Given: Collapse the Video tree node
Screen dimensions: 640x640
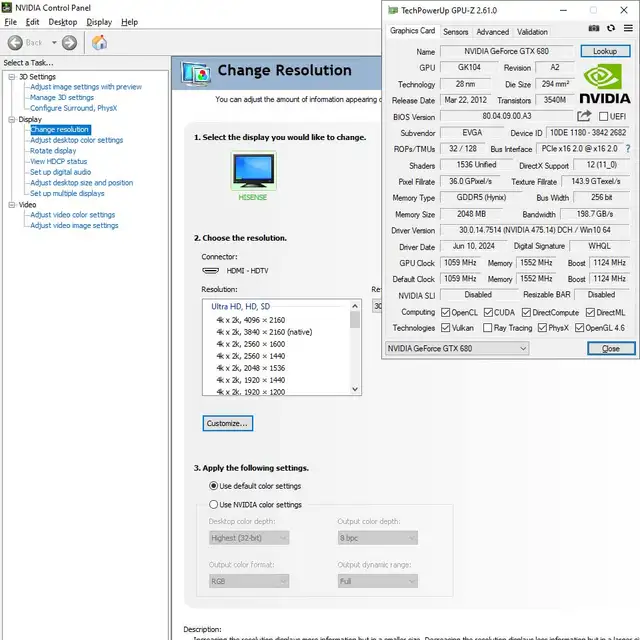Looking at the screenshot, I should pos(12,204).
